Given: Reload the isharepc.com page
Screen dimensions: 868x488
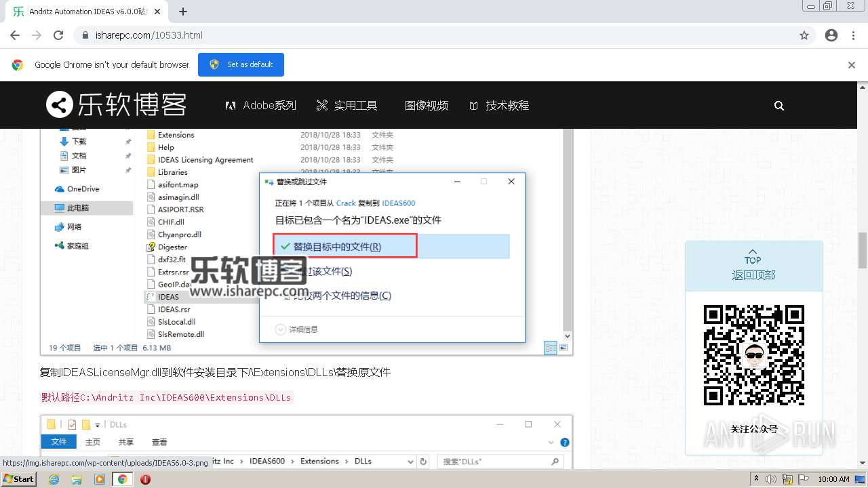Looking at the screenshot, I should coord(58,35).
